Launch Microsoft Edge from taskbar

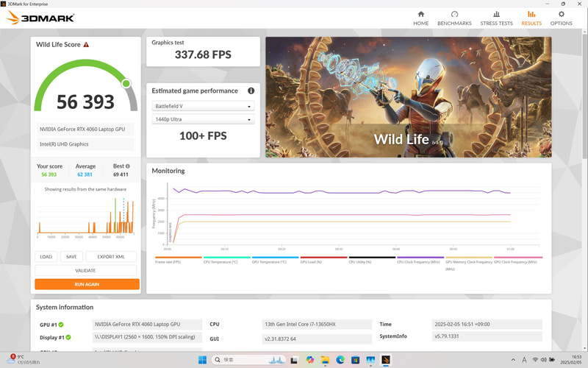click(x=340, y=360)
